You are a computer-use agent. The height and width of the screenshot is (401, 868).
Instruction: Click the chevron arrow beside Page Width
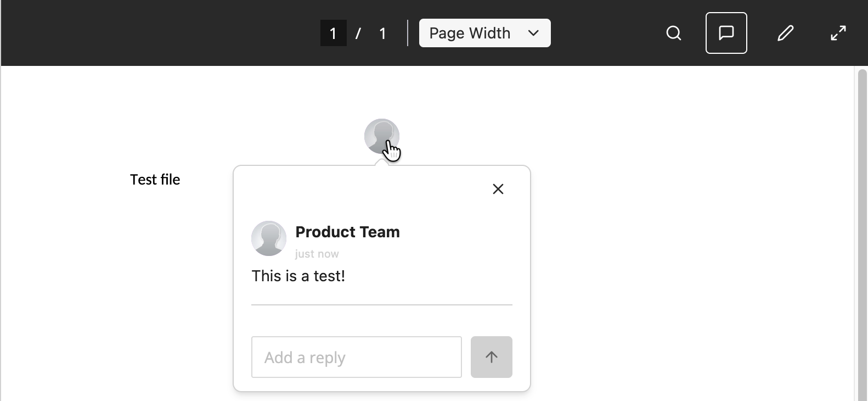click(x=533, y=33)
